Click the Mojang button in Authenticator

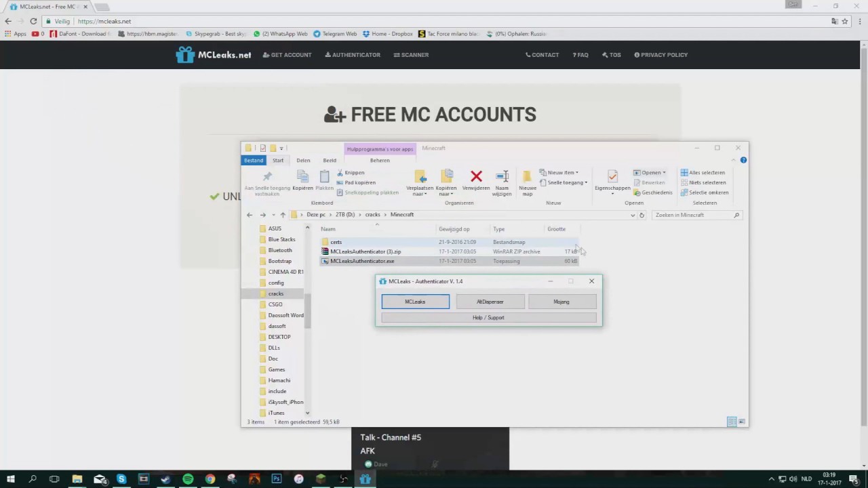coord(561,302)
